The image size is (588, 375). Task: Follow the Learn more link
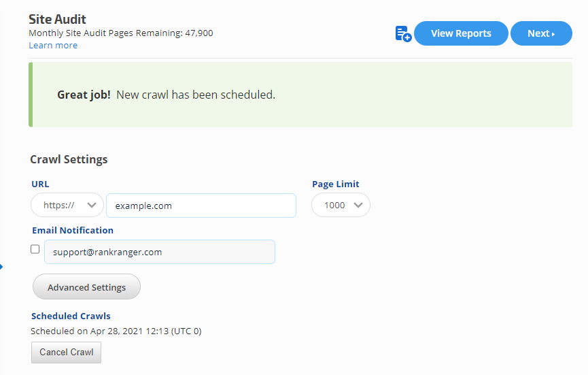pyautogui.click(x=53, y=46)
